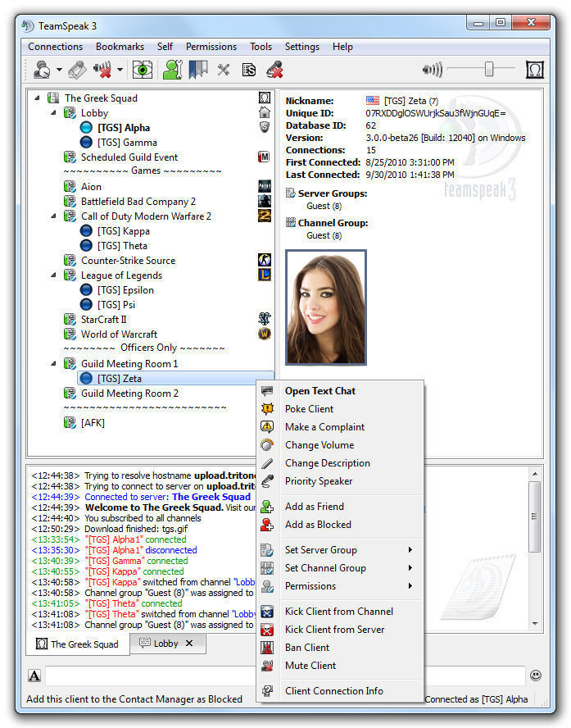Click the smiley emoticon icon by chat input
The image size is (571, 728).
coord(536,676)
